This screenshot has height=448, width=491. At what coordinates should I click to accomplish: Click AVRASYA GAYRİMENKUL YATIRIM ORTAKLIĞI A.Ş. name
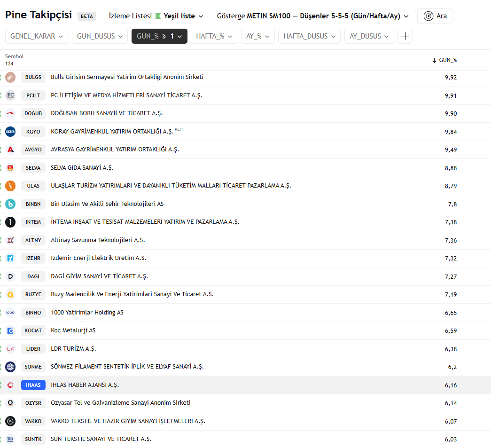(x=115, y=149)
